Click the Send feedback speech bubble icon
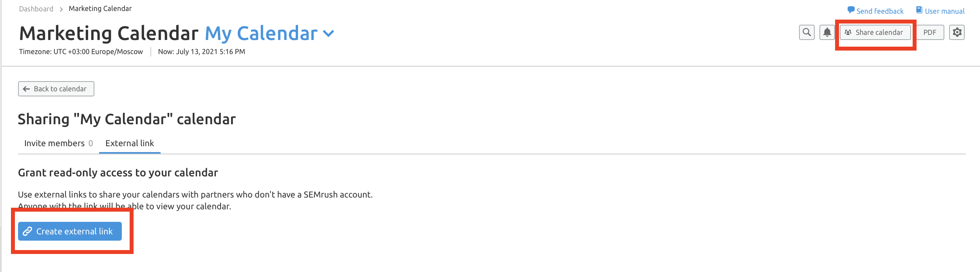Viewport: 980px width, 272px height. [851, 10]
